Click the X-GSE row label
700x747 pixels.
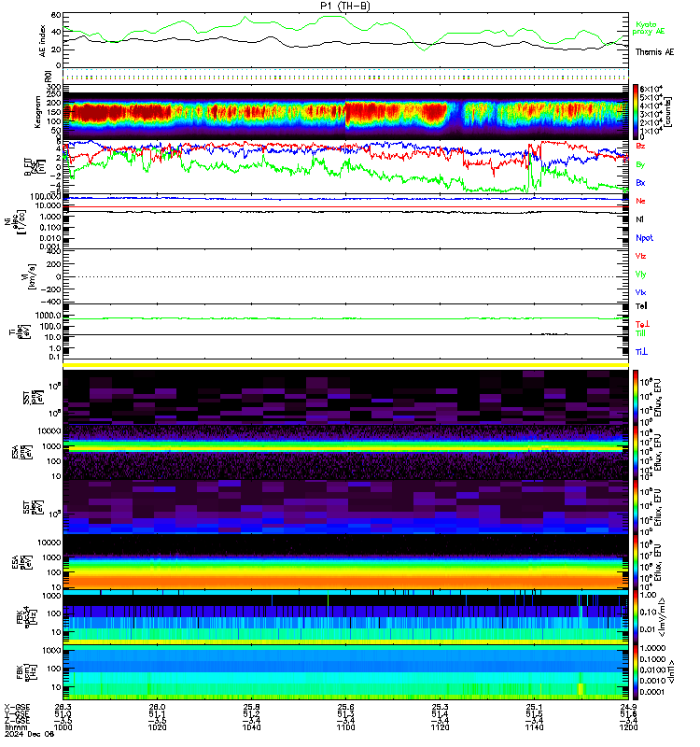(17, 708)
